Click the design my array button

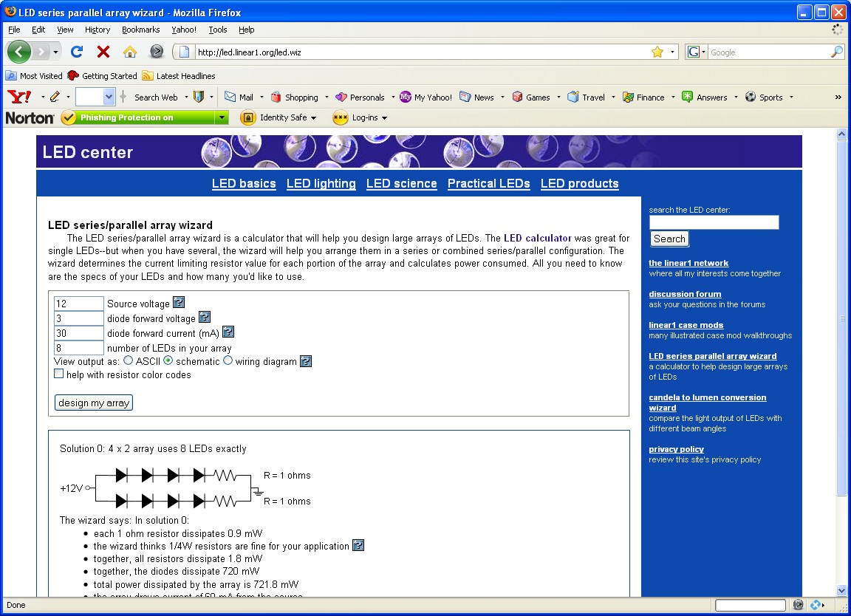(x=94, y=403)
